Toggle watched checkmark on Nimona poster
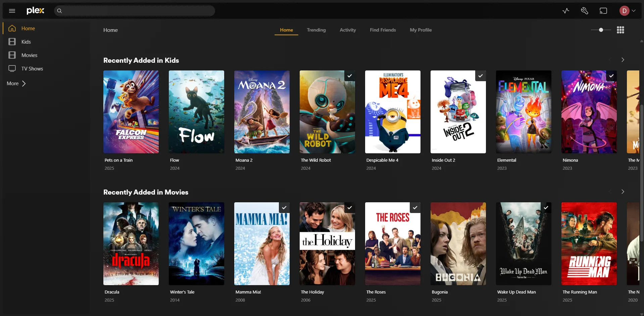The width and height of the screenshot is (644, 316). pos(611,76)
